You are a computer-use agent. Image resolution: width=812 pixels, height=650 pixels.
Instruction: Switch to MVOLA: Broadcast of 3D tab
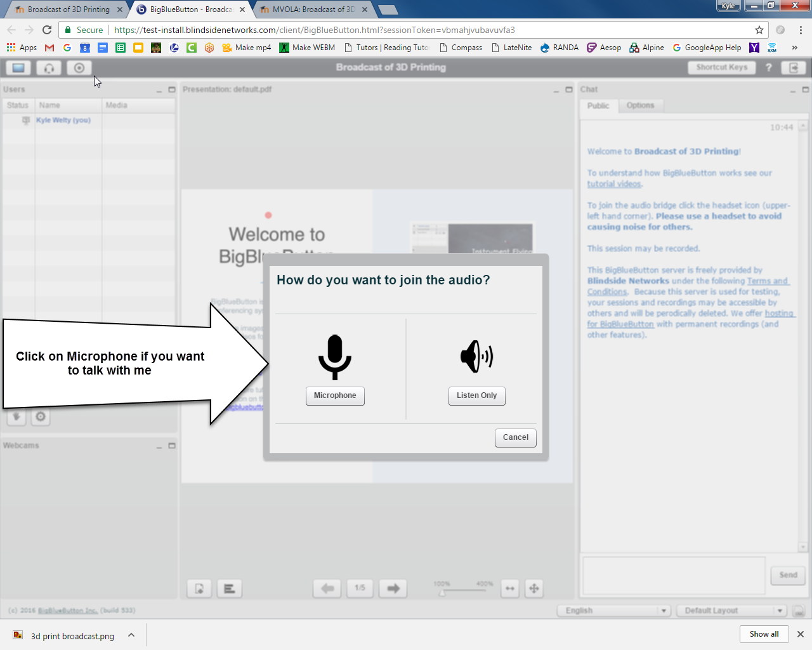click(313, 10)
